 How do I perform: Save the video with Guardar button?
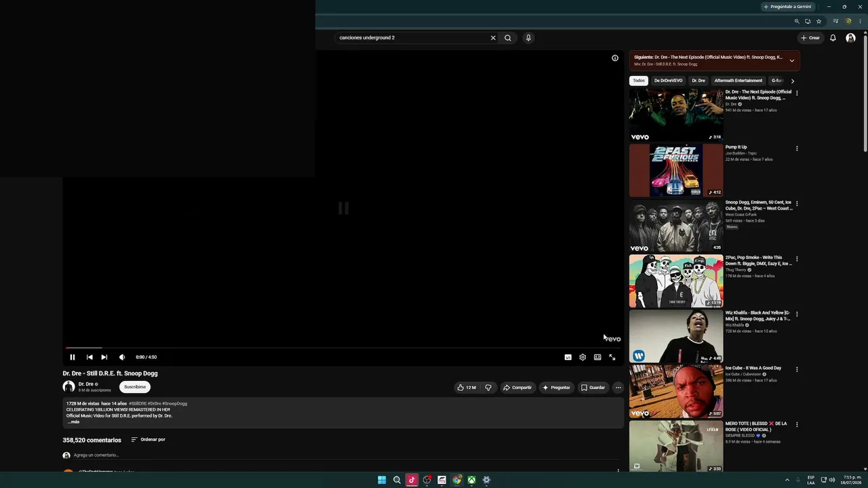(x=593, y=388)
